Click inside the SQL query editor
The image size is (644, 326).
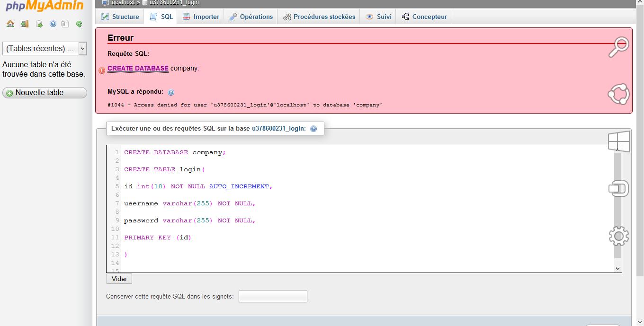pos(364,209)
